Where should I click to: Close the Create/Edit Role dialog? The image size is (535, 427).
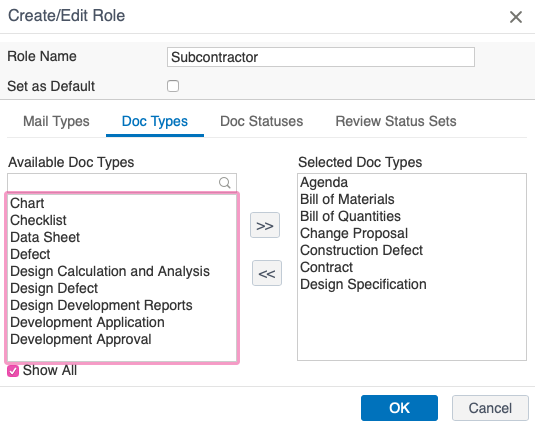tap(516, 17)
